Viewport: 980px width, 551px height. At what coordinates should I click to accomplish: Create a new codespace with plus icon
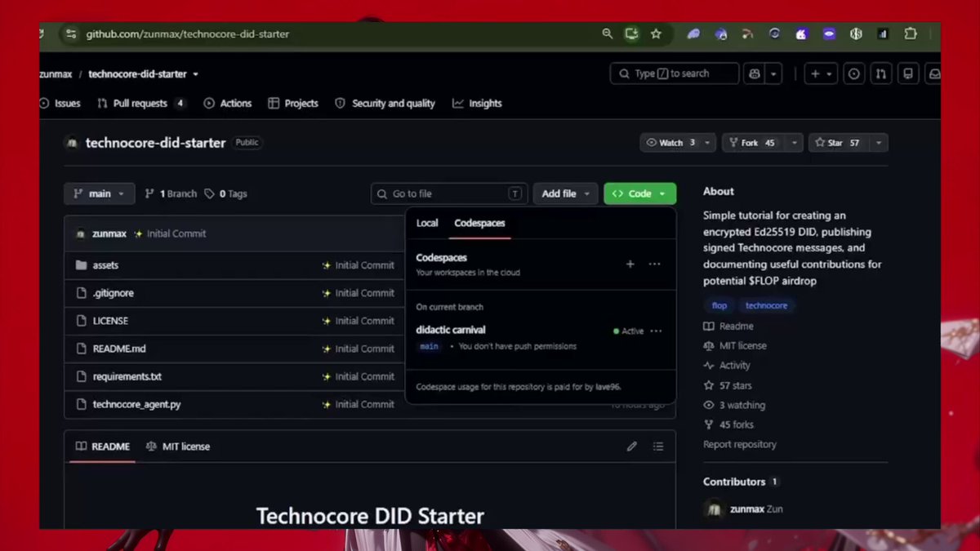[x=630, y=264]
